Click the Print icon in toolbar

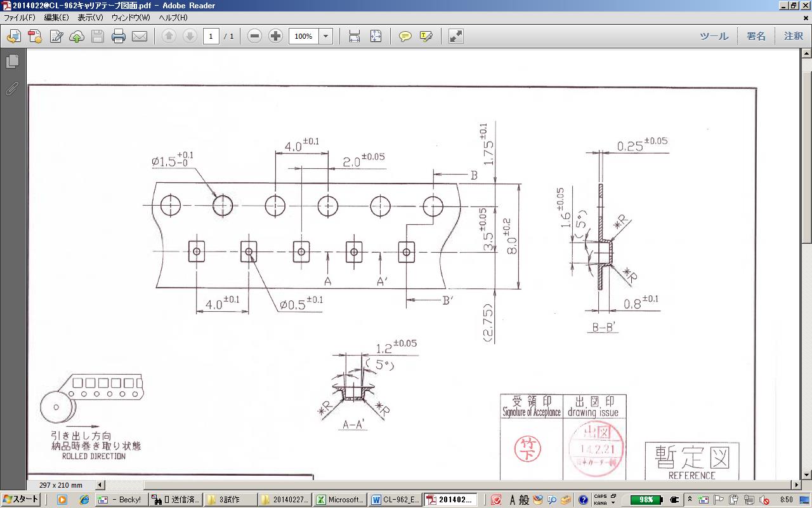pos(119,36)
